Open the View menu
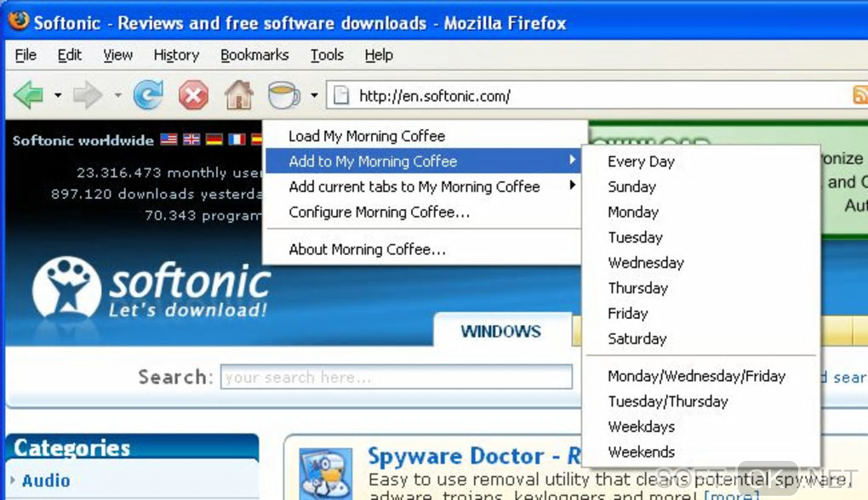This screenshot has height=500, width=868. [118, 54]
